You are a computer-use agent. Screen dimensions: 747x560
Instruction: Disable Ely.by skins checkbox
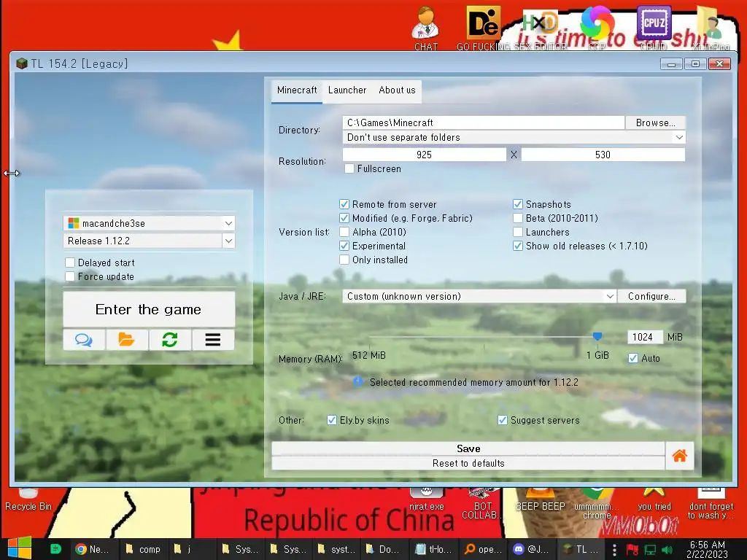click(x=332, y=420)
